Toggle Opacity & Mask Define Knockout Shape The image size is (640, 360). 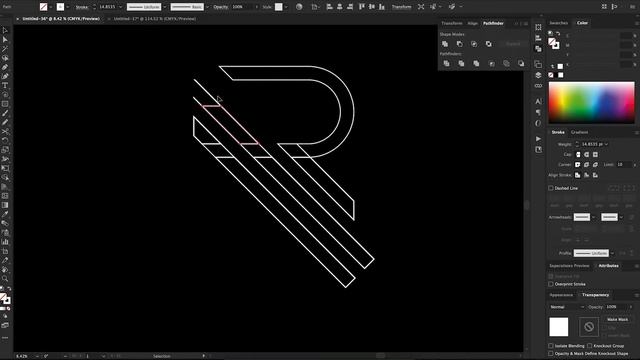point(551,353)
